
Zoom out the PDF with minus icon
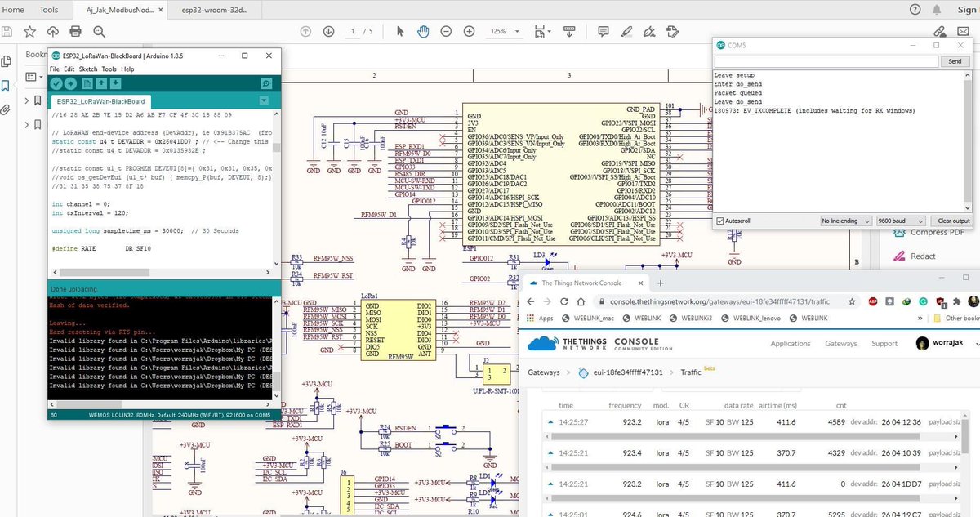pyautogui.click(x=446, y=31)
